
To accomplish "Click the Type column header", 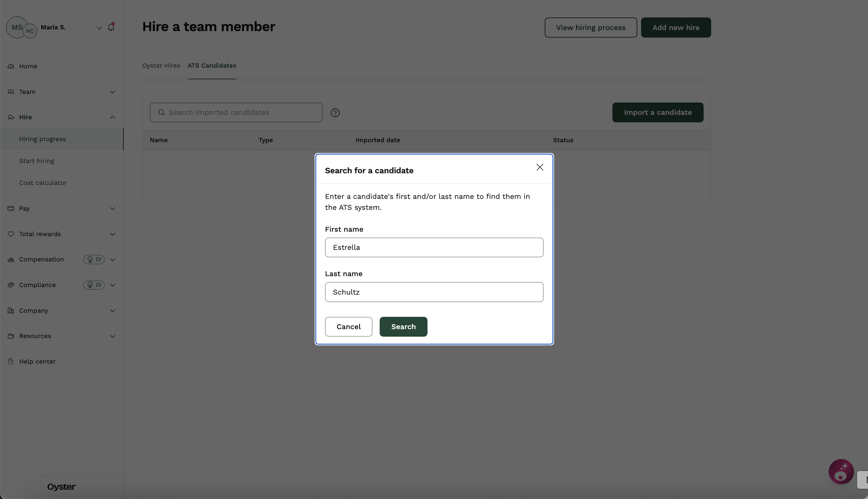I will click(266, 140).
